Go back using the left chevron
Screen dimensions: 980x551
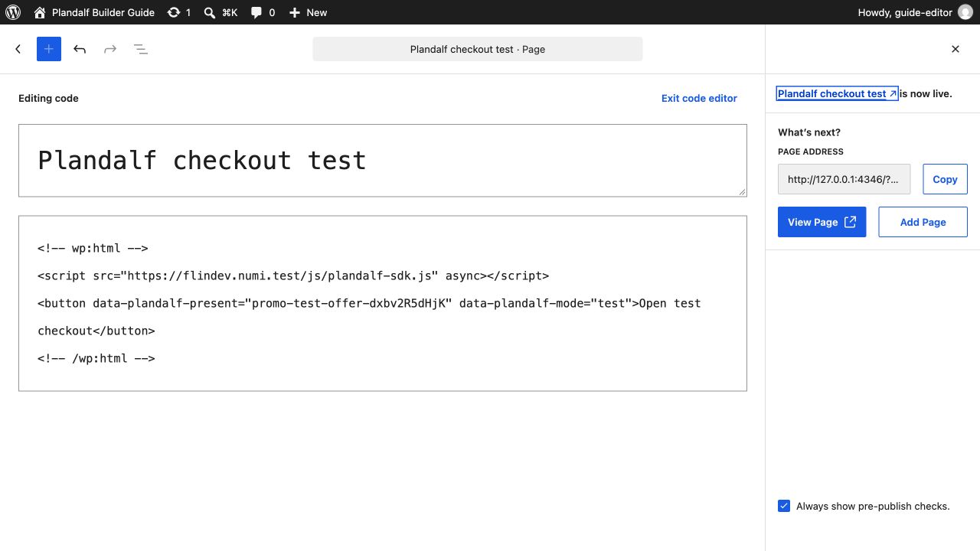18,49
